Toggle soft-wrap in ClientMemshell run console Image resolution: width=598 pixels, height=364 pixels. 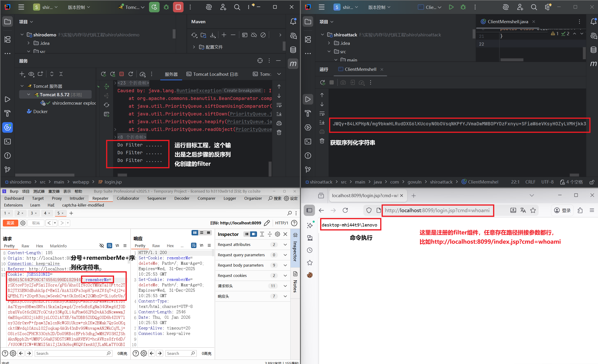[322, 114]
